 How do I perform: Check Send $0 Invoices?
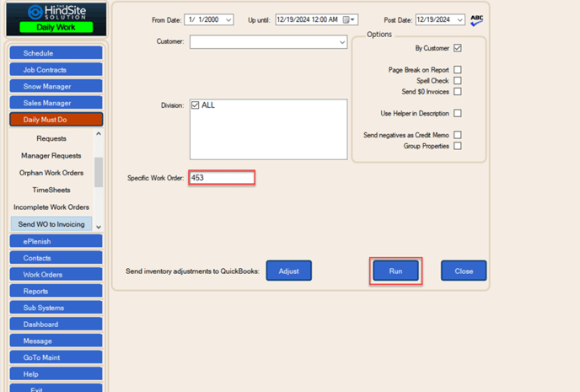pyautogui.click(x=458, y=91)
